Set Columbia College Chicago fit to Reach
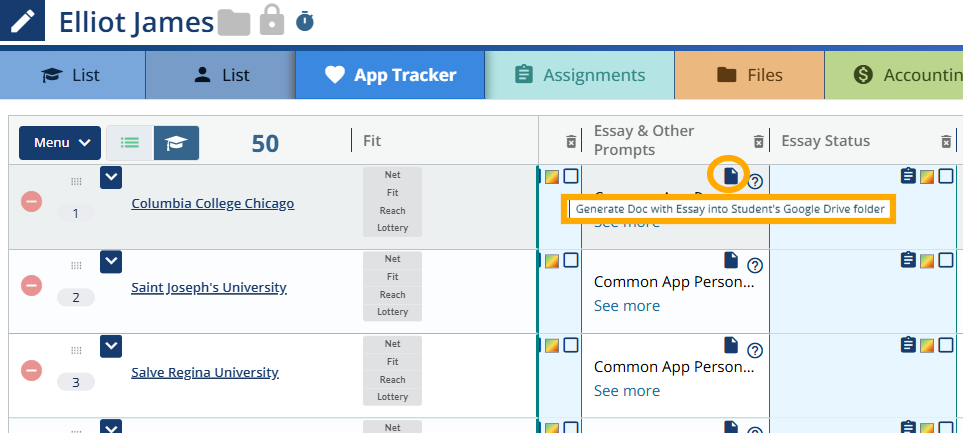963x433 pixels. 392,211
